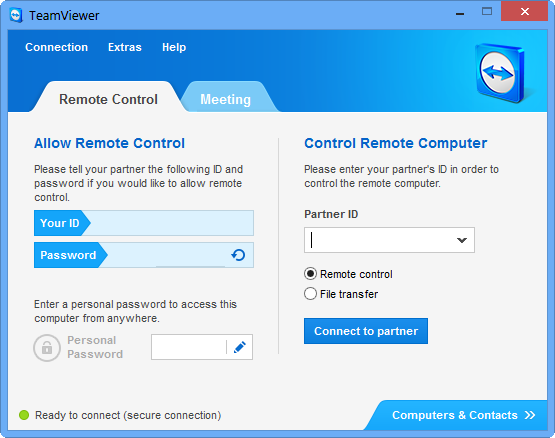Maximize the TeamViewer window
The width and height of the screenshot is (555, 438).
487,11
